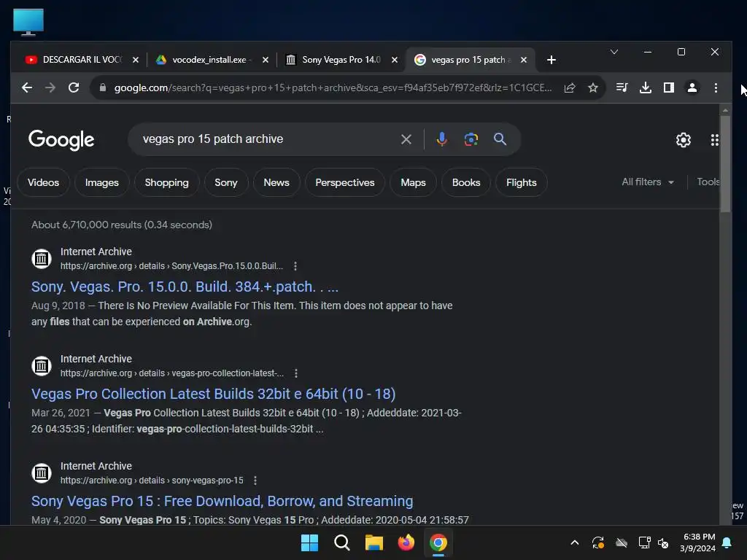Screen dimensions: 747x560
Task: Open a new browser tab
Action: tap(551, 60)
